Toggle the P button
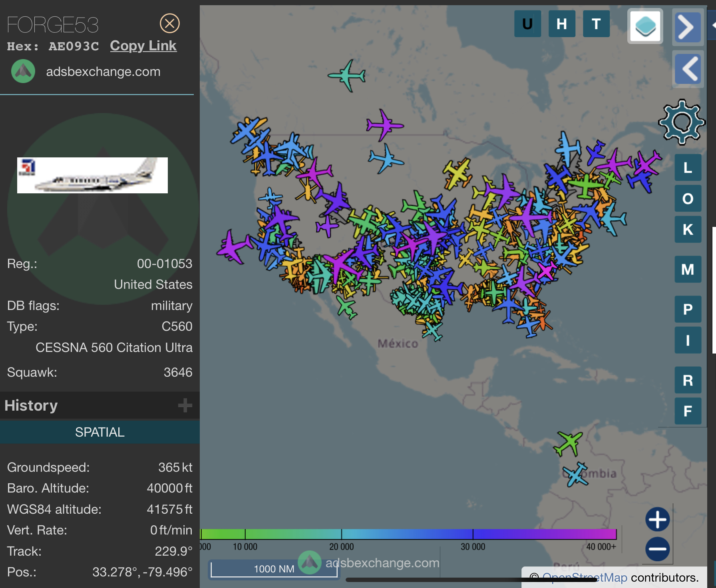The image size is (716, 588). (x=688, y=309)
